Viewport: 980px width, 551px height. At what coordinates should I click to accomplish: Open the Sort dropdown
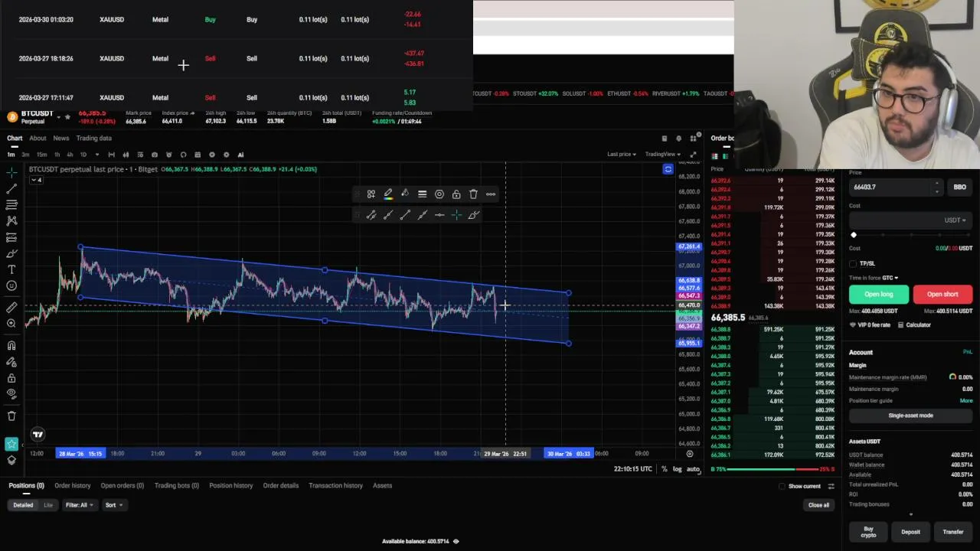click(113, 505)
